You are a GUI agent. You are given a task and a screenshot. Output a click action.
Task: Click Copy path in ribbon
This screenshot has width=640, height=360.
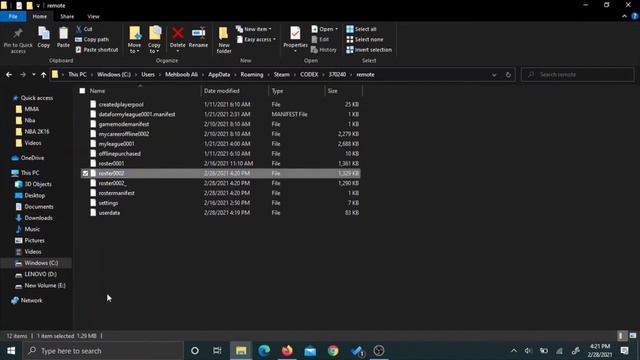click(x=92, y=39)
